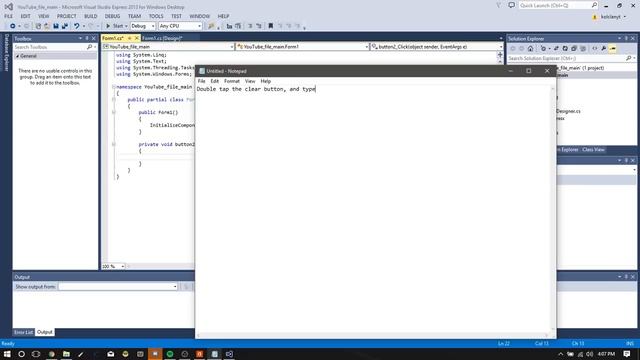Click the Database Explorer side tab
This screenshot has height=360, width=640.
coord(6,53)
